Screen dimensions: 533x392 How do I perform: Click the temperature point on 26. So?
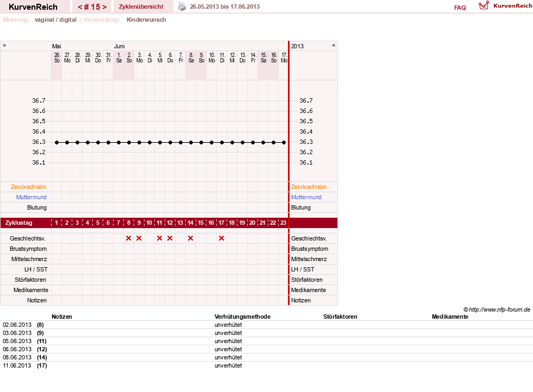(x=57, y=142)
